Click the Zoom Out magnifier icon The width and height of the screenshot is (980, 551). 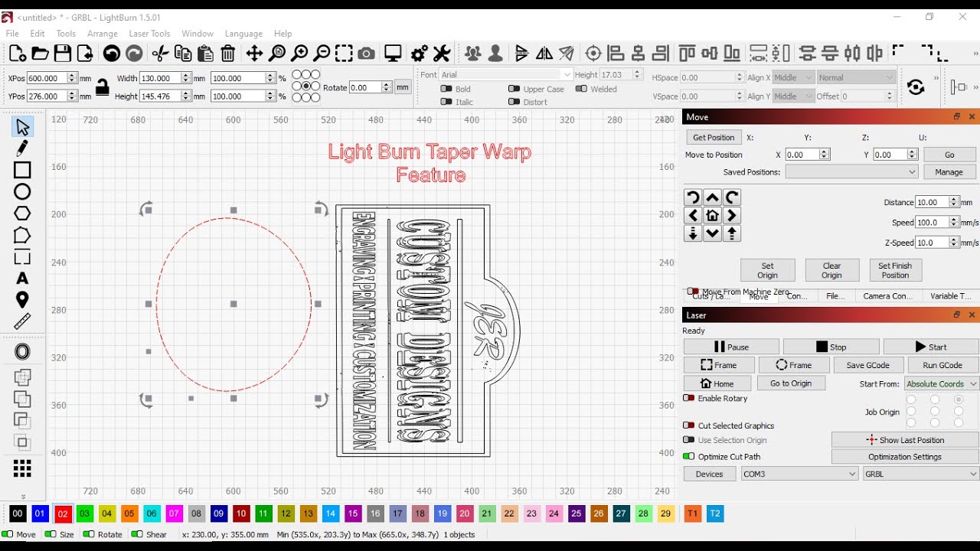322,53
